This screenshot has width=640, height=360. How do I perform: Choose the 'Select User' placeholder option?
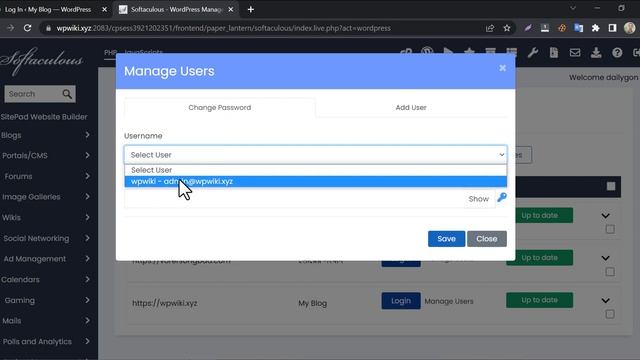[x=316, y=170]
